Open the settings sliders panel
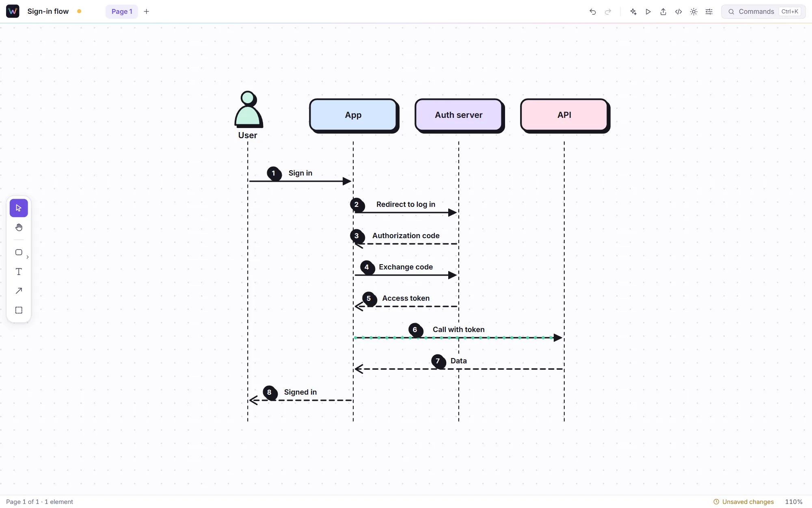Viewport: 812px width, 508px height. (709, 12)
